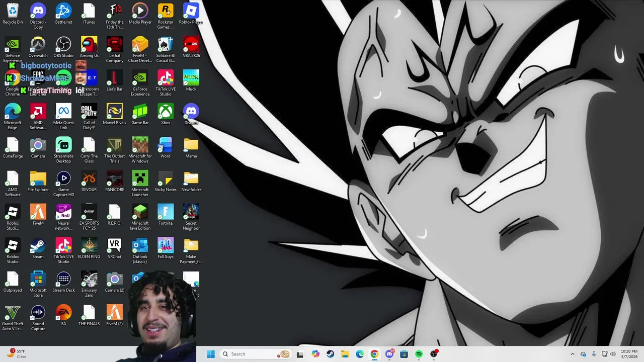Select the Fall Guys icon
This screenshot has height=362, width=644.
pos(166,248)
